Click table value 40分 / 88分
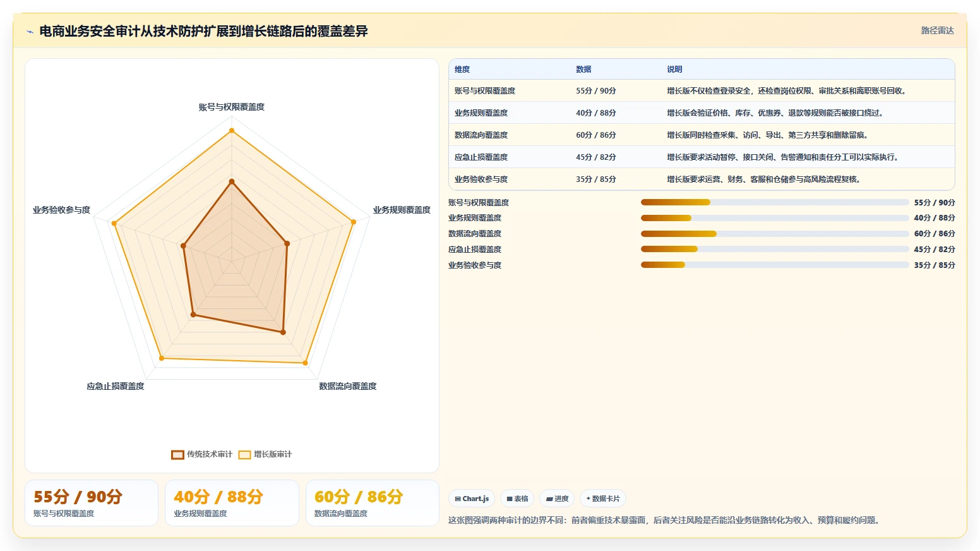The height and width of the screenshot is (551, 980). [596, 113]
